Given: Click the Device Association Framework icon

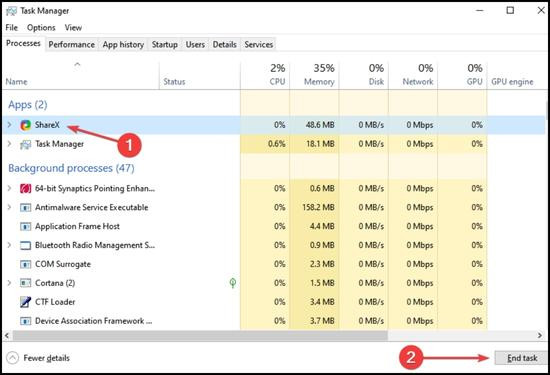Looking at the screenshot, I should tap(26, 321).
